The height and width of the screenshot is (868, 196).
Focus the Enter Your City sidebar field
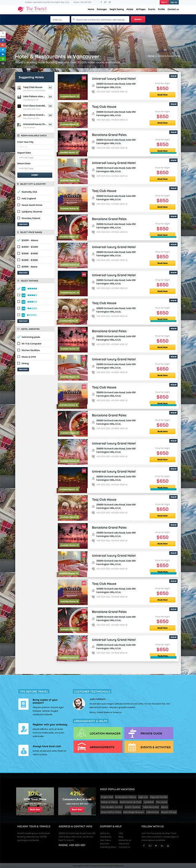click(x=35, y=147)
